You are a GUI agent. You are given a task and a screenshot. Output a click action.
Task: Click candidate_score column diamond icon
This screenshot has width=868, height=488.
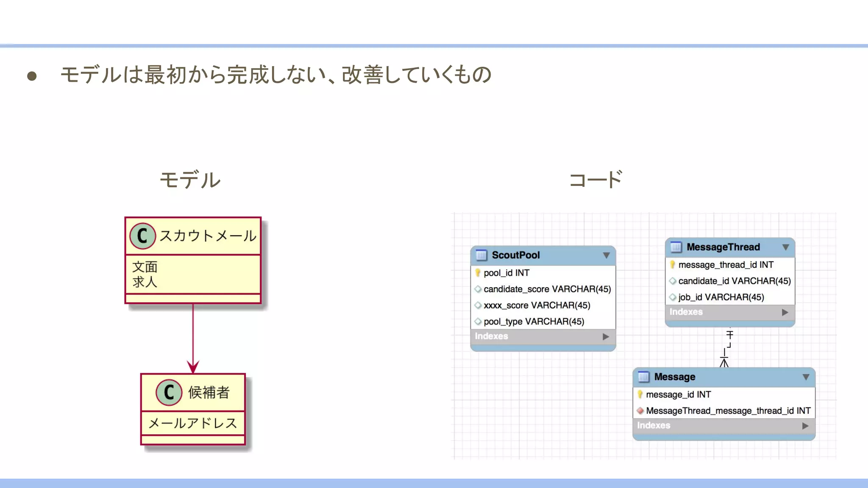point(478,289)
